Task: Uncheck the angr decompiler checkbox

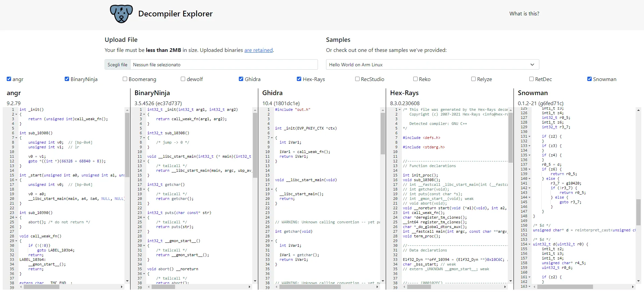Action: [9, 79]
